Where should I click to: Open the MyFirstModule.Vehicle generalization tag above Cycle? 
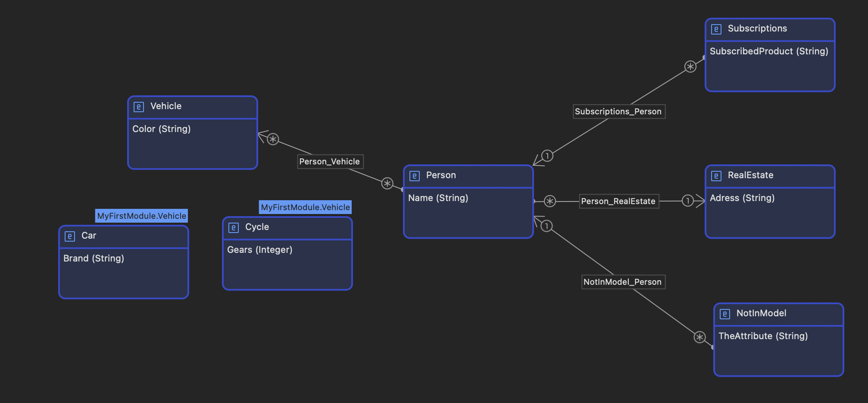pyautogui.click(x=305, y=207)
